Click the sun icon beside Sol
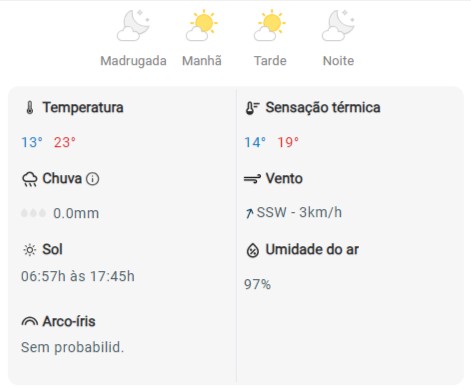The image size is (471, 391). pos(29,250)
